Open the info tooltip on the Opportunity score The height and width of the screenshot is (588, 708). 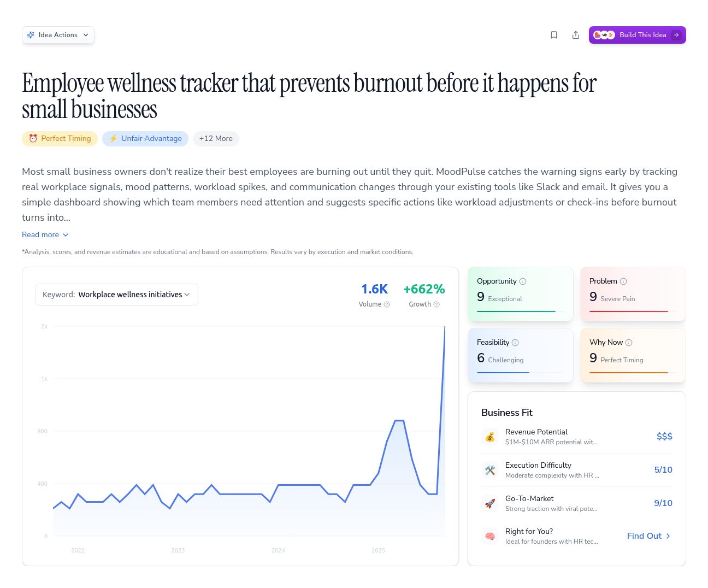click(523, 281)
